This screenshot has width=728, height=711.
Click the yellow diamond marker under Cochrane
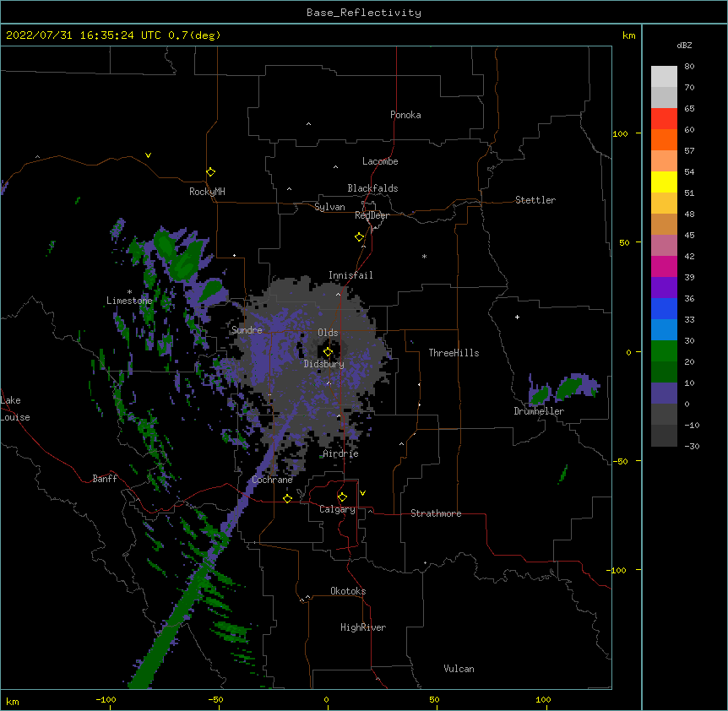(287, 498)
